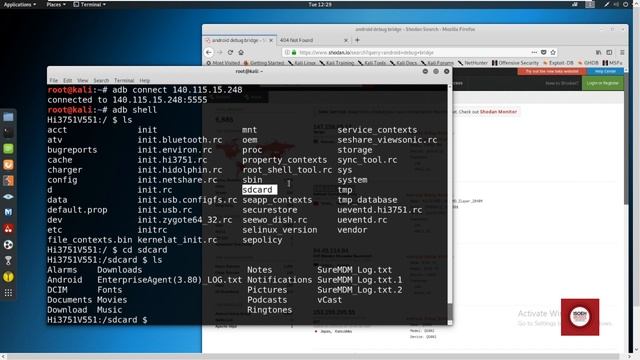Open the Terminal app menu in top bar

pyautogui.click(x=89, y=4)
